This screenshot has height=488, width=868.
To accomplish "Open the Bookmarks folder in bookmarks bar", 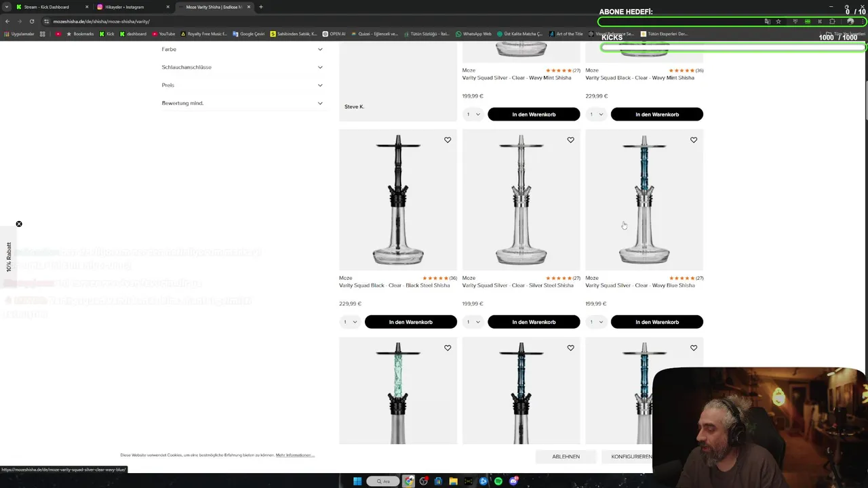I will coord(80,34).
